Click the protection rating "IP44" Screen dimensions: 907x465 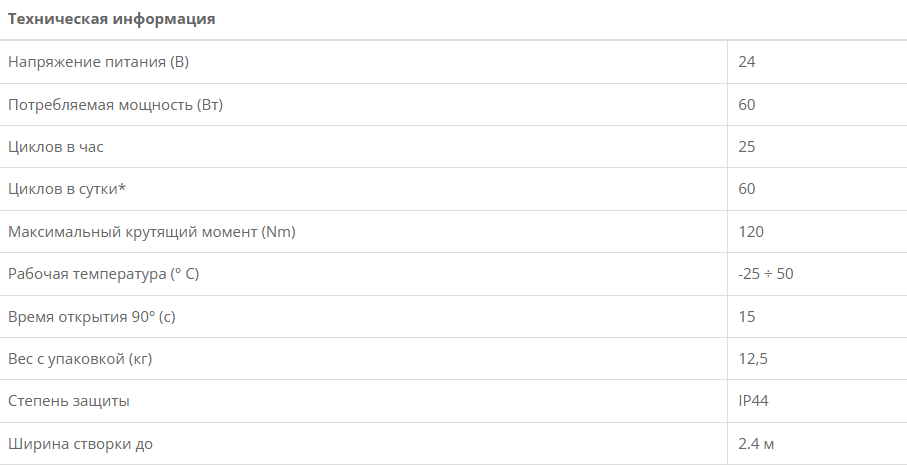point(753,401)
